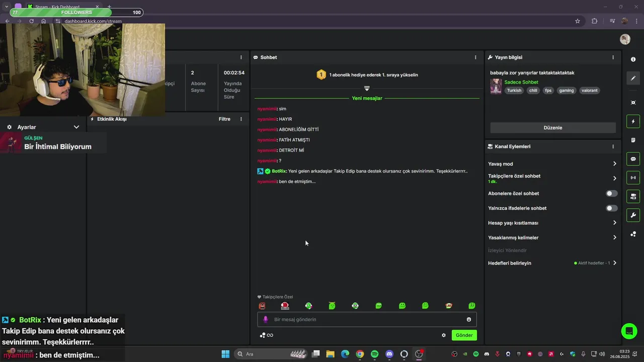Click the message "ABONELİĞİM GİTTİ"
The width and height of the screenshot is (644, 362).
click(298, 129)
